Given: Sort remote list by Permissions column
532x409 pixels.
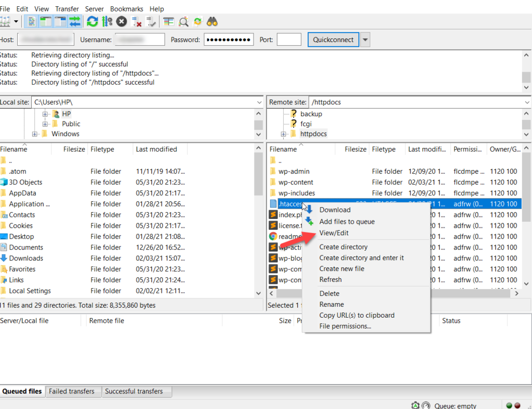Looking at the screenshot, I should (469, 149).
